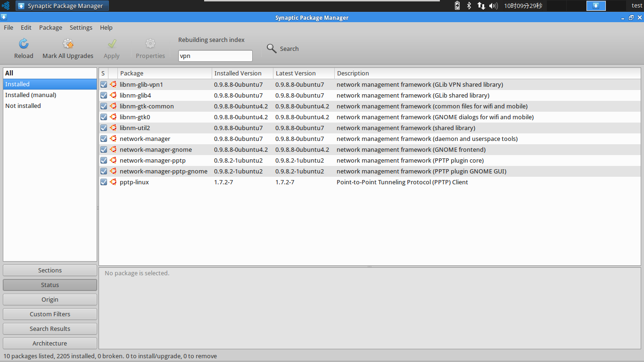Toggle status checkbox for network-manager-gnome
The image size is (644, 362).
coord(104,149)
